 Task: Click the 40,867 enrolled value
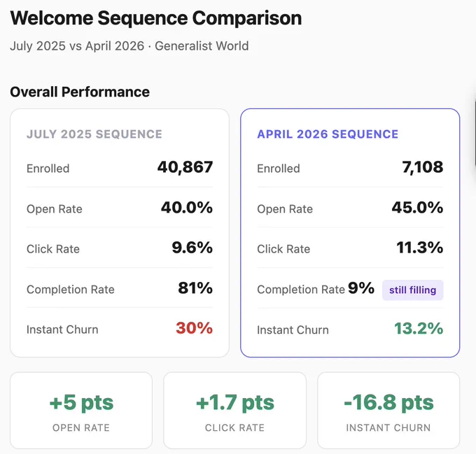click(185, 167)
